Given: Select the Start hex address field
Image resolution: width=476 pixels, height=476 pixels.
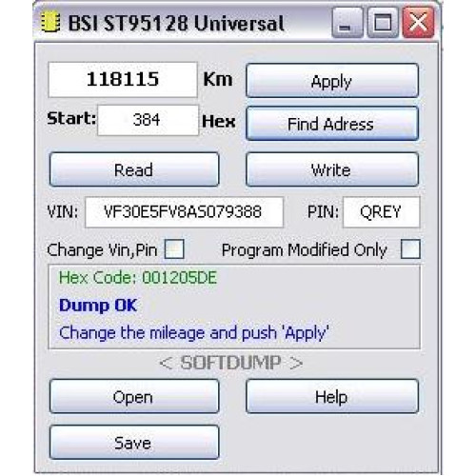Looking at the screenshot, I should point(148,120).
